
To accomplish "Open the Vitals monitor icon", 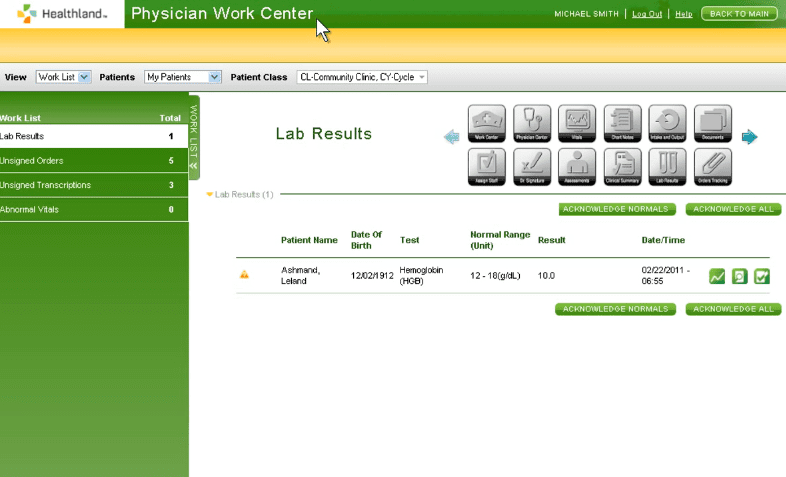I will coord(577,123).
